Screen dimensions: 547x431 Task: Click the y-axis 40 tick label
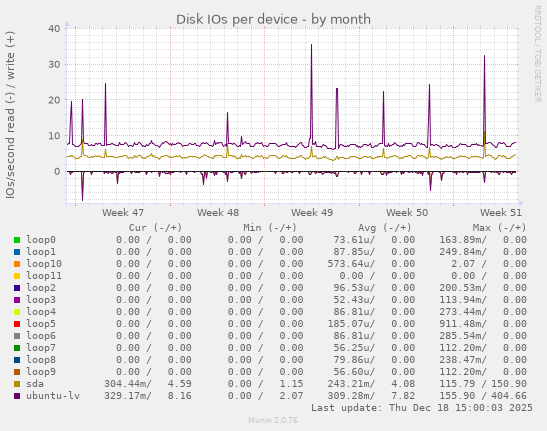click(x=54, y=29)
